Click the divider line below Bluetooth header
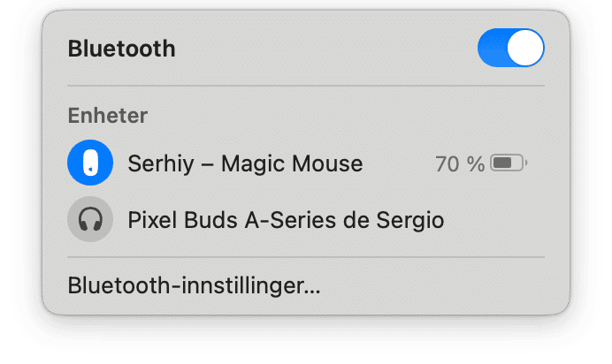 (x=306, y=86)
